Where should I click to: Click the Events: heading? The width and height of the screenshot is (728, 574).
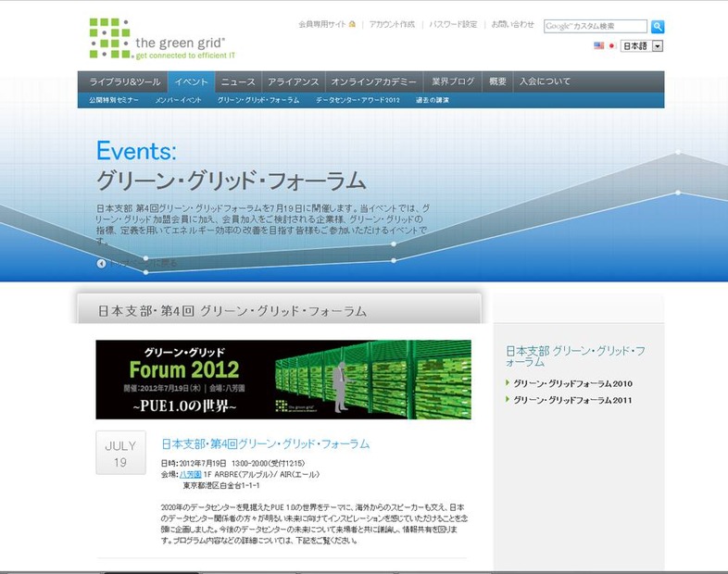pos(136,151)
